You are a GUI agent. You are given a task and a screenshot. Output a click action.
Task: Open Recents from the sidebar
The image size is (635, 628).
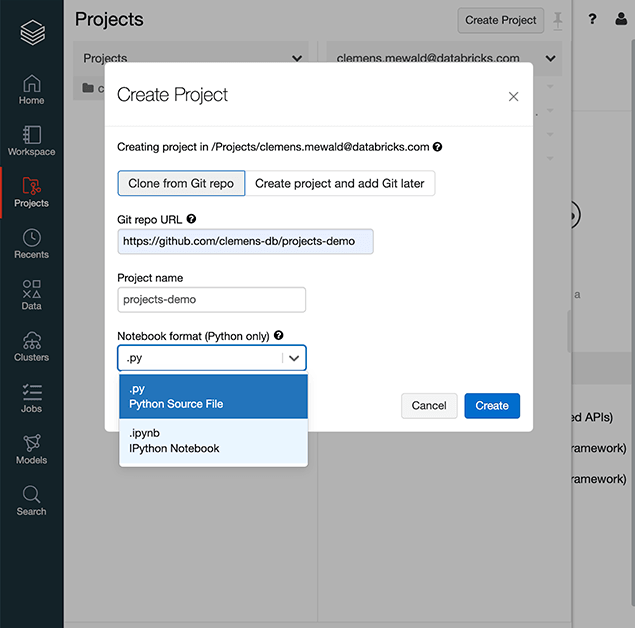pyautogui.click(x=32, y=243)
